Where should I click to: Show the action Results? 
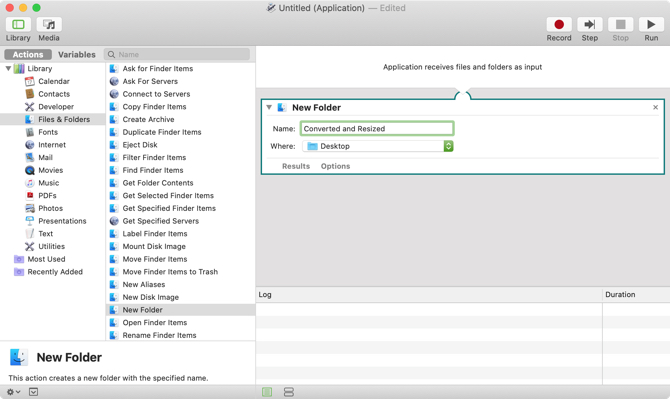pyautogui.click(x=296, y=166)
